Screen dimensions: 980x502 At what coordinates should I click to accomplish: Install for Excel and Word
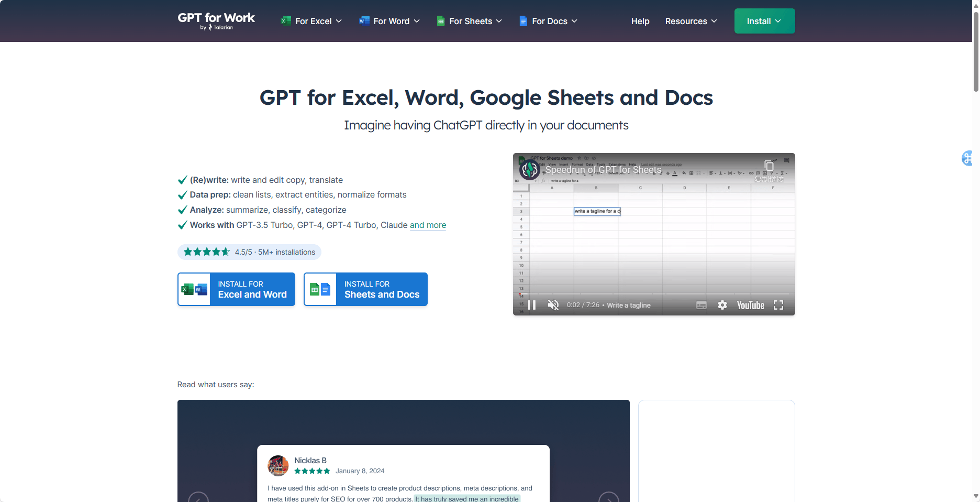click(x=236, y=289)
